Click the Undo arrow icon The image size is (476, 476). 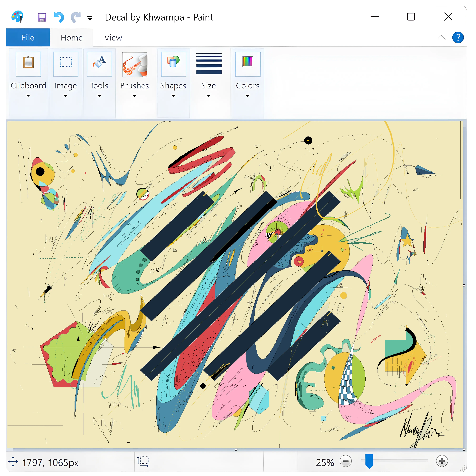point(59,17)
